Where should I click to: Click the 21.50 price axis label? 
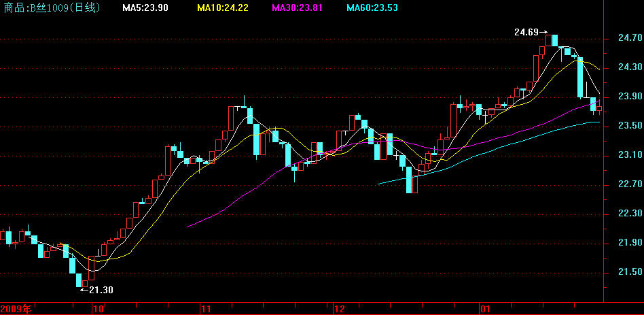[x=625, y=273]
